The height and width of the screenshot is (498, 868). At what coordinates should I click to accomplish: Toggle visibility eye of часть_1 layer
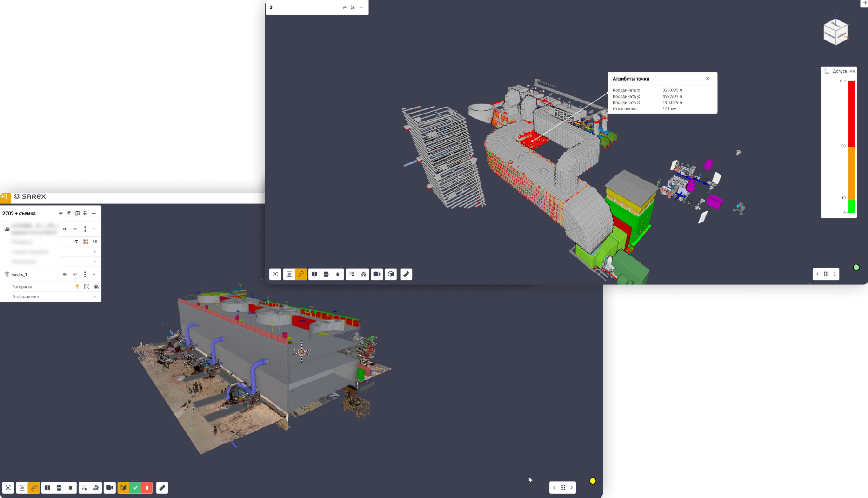[x=65, y=274]
